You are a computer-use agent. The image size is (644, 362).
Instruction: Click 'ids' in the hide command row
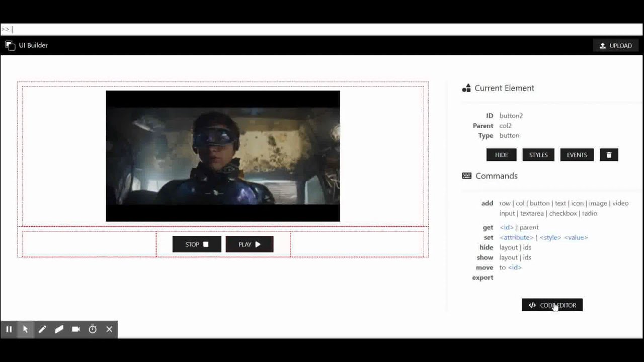coord(527,247)
